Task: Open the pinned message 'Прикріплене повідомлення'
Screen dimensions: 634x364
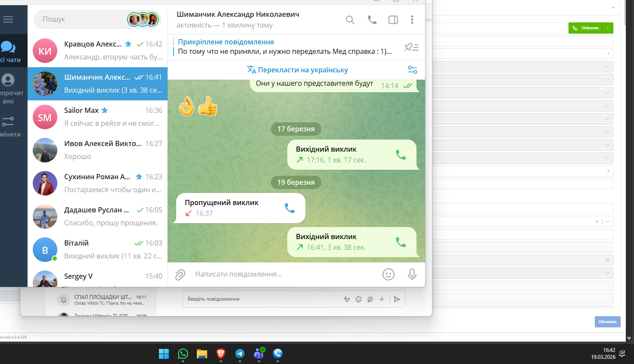Action: coord(284,47)
